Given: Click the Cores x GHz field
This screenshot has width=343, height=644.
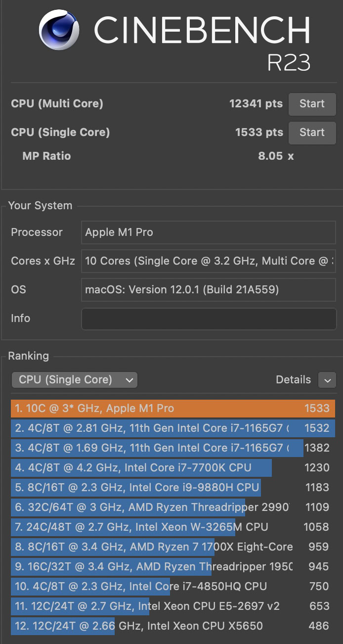Looking at the screenshot, I should (208, 261).
